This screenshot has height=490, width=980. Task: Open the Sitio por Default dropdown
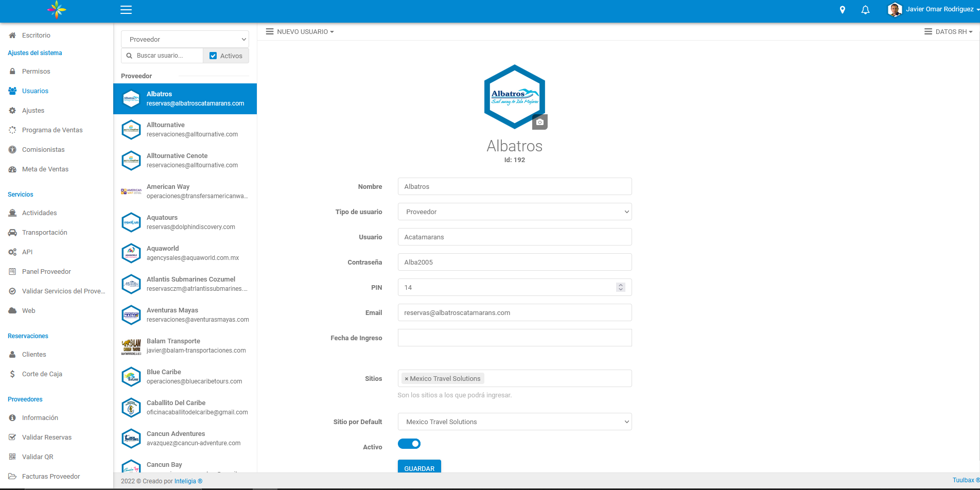(x=515, y=422)
